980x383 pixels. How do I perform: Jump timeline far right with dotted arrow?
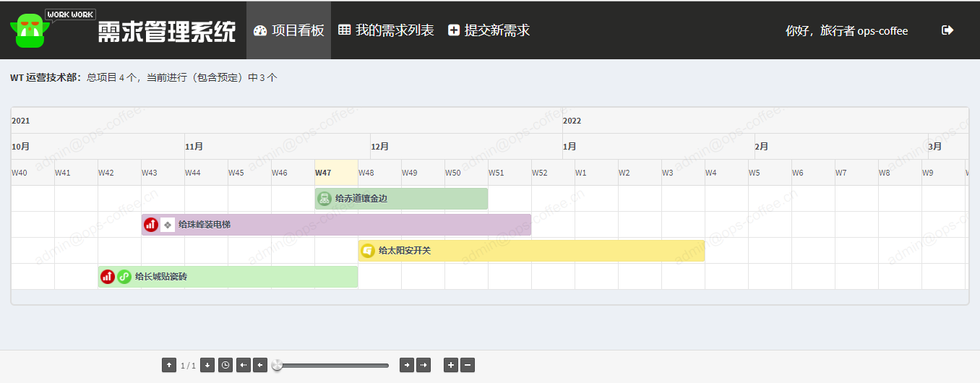pos(424,366)
